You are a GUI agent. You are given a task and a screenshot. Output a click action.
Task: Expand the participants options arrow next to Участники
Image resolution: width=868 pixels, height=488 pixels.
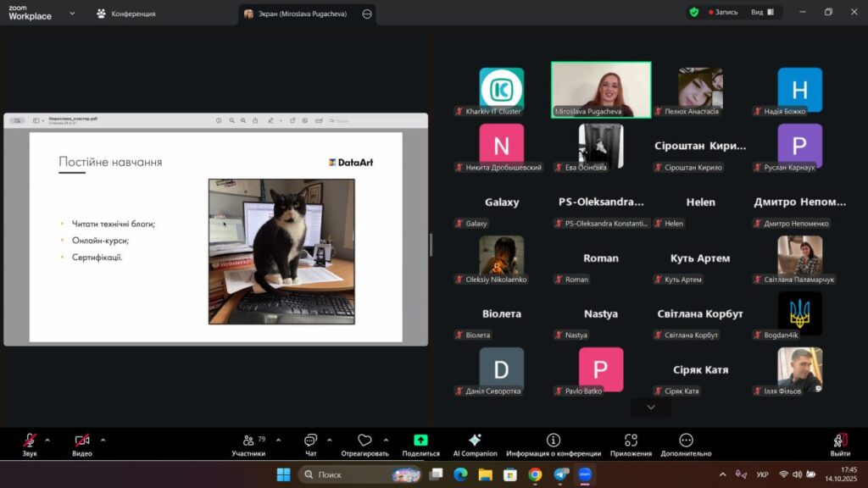(278, 440)
